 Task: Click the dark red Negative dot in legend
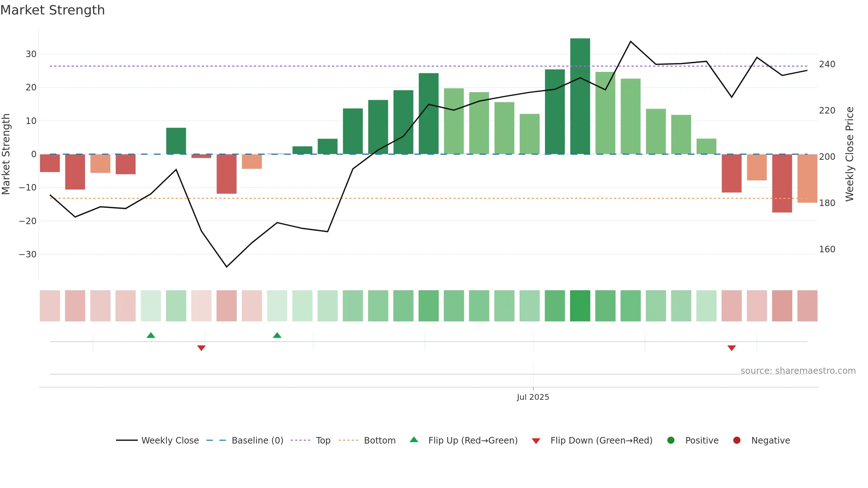[737, 440]
